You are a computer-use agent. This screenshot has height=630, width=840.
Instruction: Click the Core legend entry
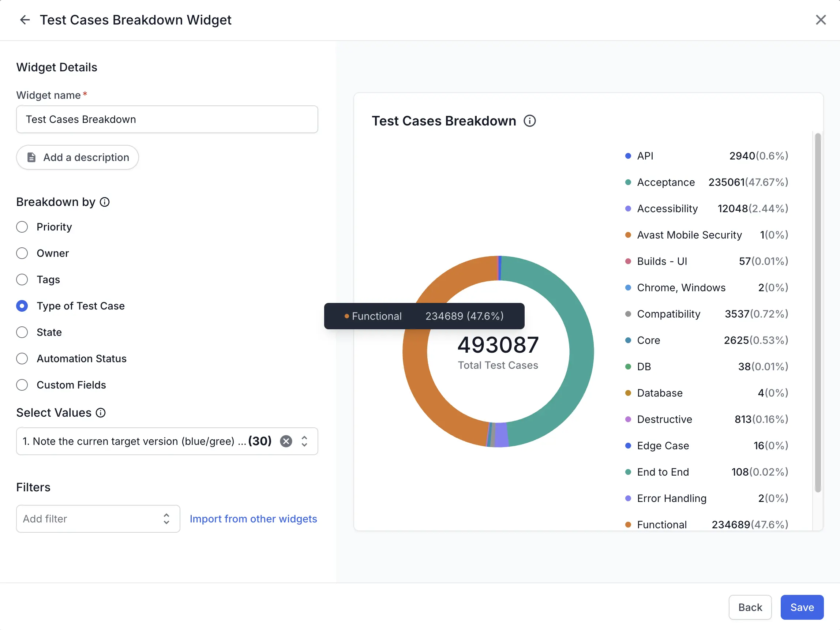click(x=706, y=340)
